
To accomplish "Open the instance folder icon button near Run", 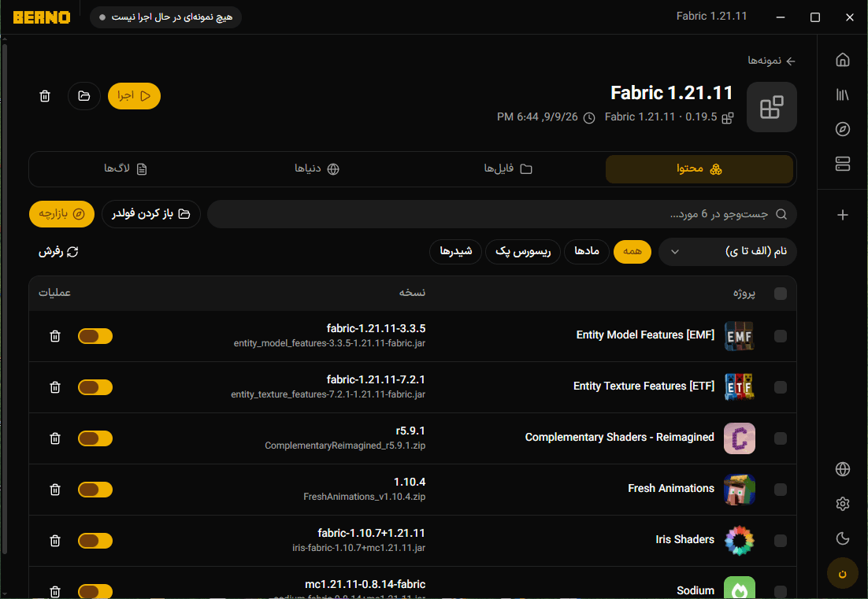I will pos(84,96).
